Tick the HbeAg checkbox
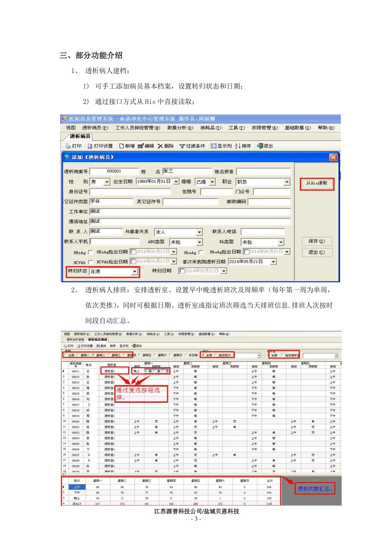The image size is (392, 555). pyautogui.click(x=201, y=252)
